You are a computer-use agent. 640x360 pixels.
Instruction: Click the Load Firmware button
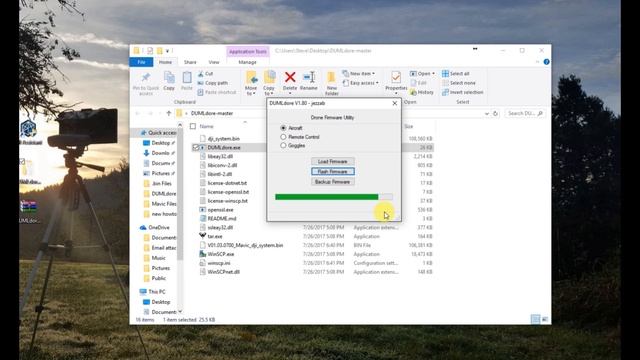(x=333, y=162)
